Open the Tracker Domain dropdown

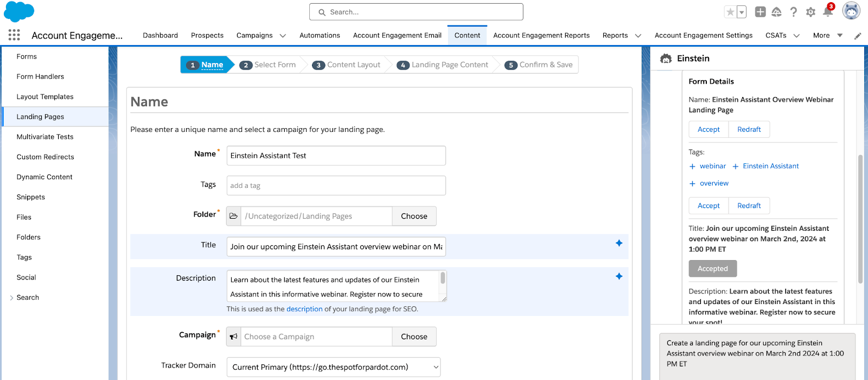point(334,367)
